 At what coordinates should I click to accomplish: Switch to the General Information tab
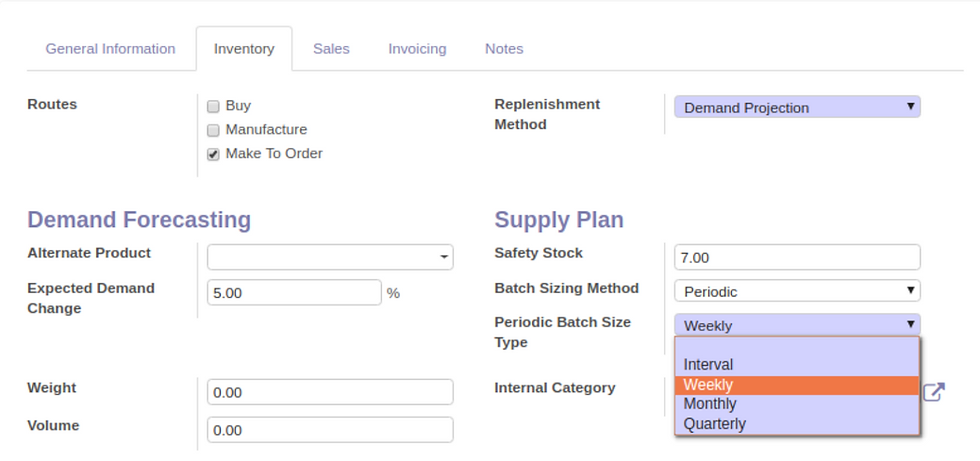(111, 49)
